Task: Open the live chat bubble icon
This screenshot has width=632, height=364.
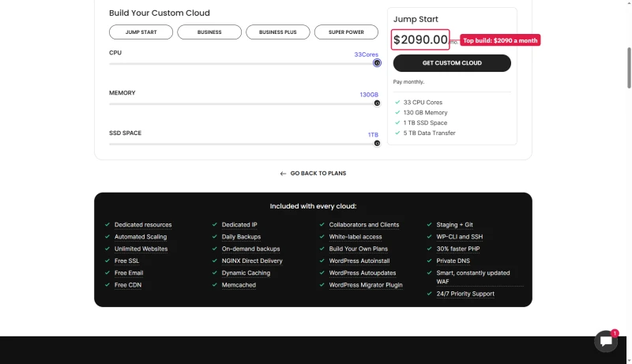Action: click(x=606, y=341)
